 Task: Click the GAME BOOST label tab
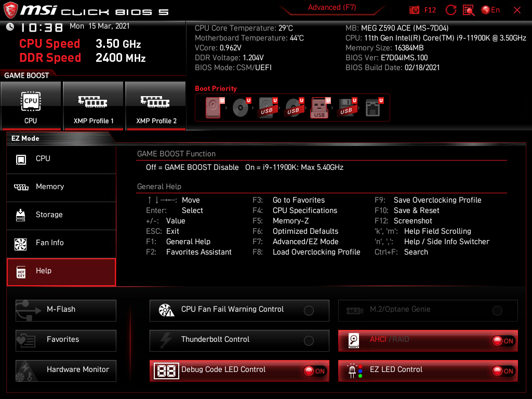(x=26, y=75)
